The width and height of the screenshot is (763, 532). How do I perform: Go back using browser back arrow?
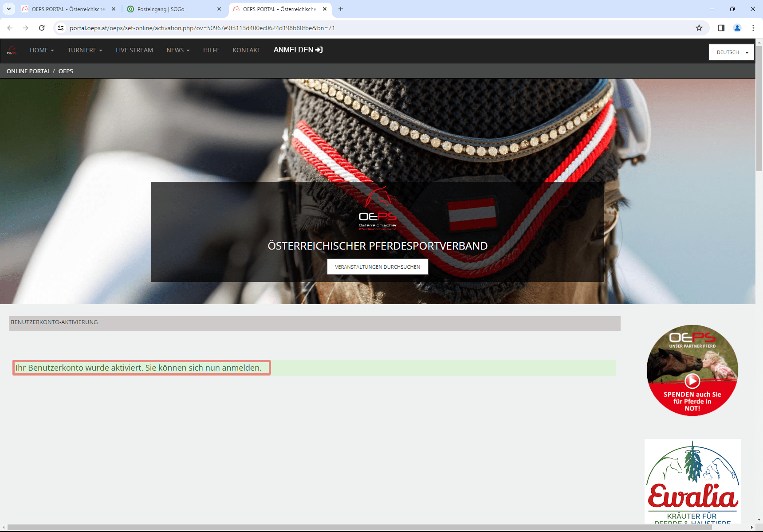[x=10, y=28]
